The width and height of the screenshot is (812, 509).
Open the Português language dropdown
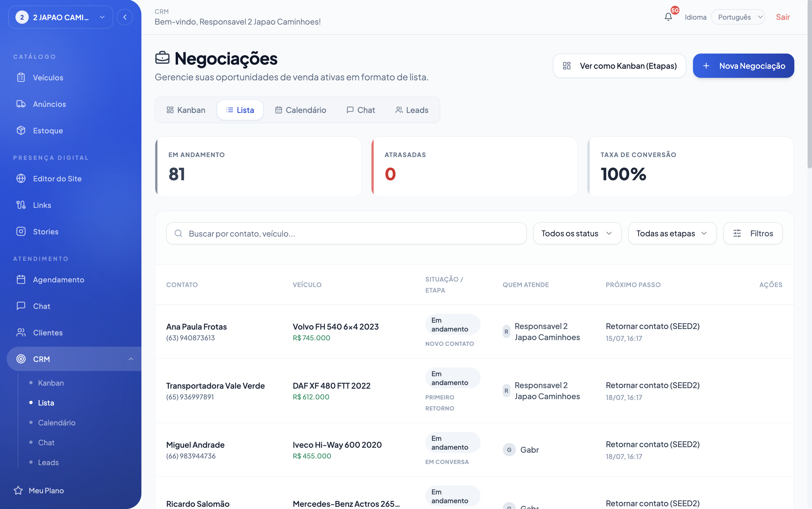tap(738, 17)
